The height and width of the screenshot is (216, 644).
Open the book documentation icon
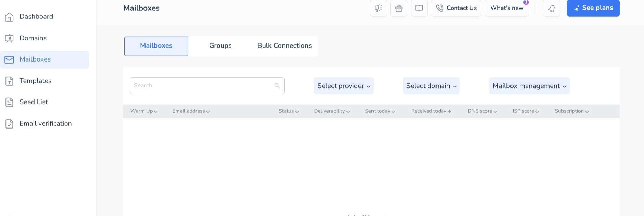[x=419, y=8]
